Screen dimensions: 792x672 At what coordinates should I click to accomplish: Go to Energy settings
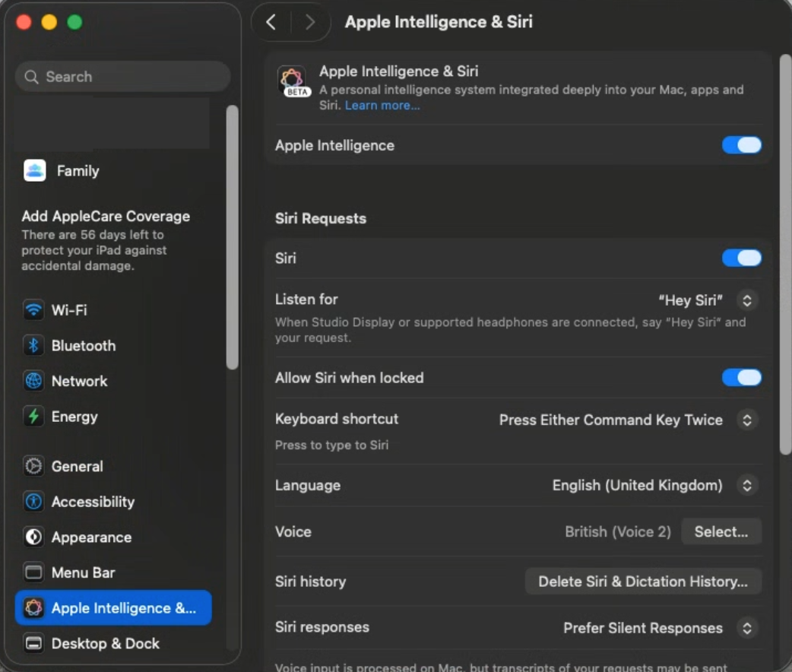click(x=74, y=417)
